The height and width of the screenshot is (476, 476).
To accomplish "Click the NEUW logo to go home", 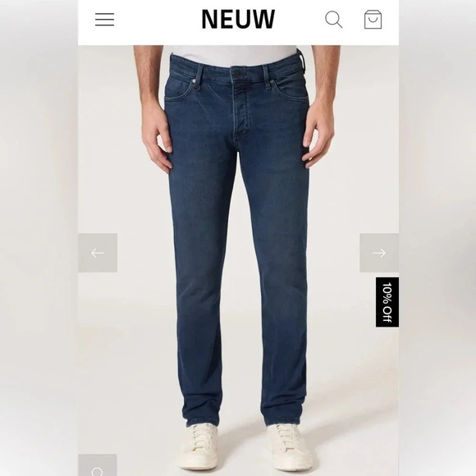I will pos(238,19).
